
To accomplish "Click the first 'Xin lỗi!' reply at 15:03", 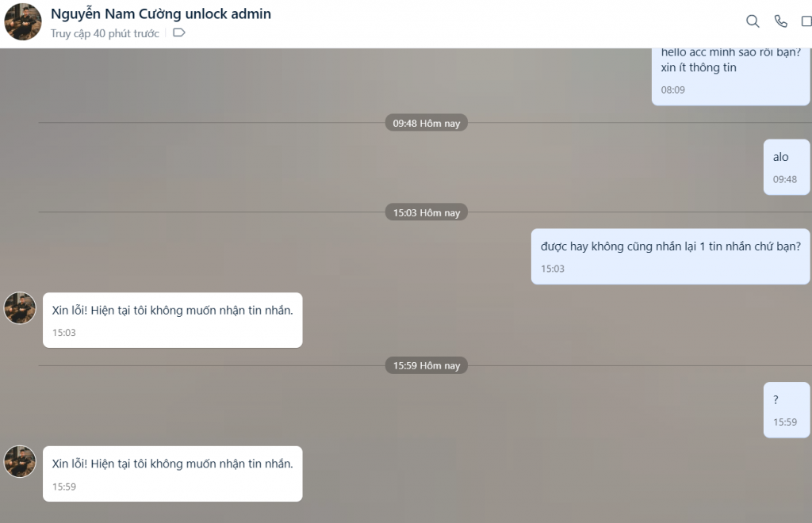I will click(x=172, y=320).
